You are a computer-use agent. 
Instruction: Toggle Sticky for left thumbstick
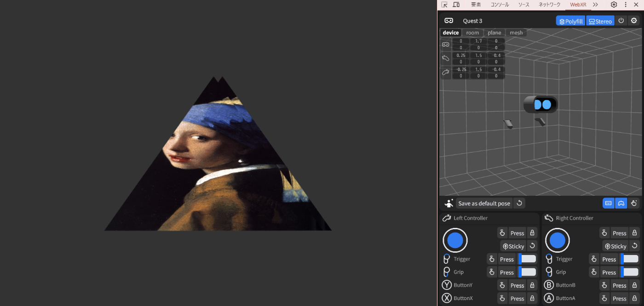(x=513, y=246)
